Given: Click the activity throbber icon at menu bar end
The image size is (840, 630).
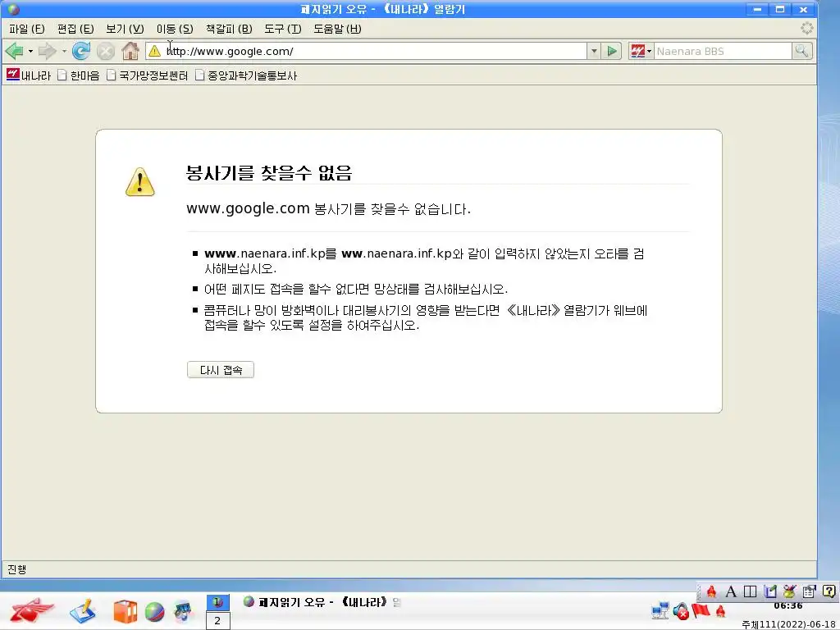Looking at the screenshot, I should coord(807,29).
